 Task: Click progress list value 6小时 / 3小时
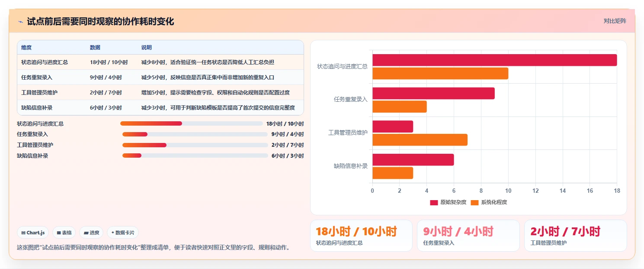tap(288, 156)
